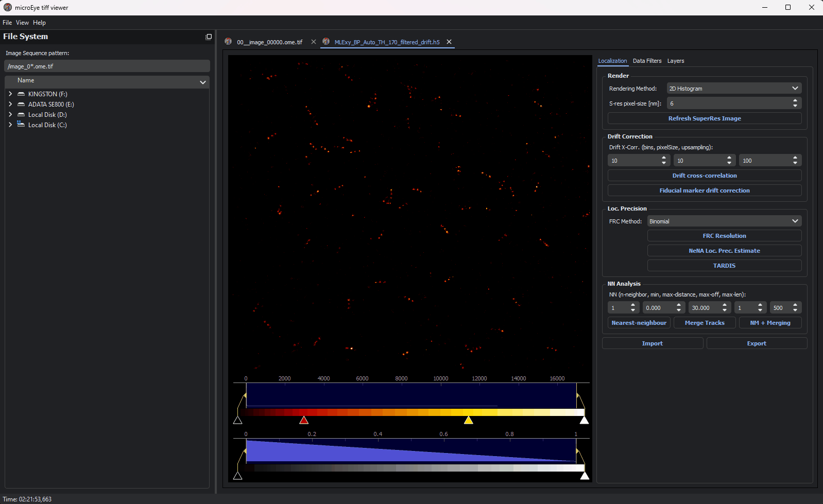Open the FRC Method dropdown

724,221
